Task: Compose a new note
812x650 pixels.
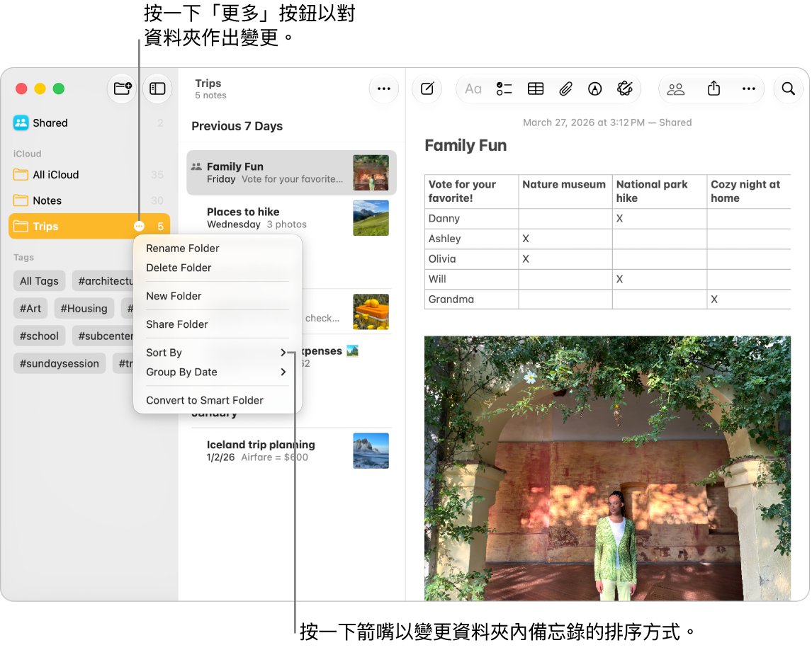Action: pos(427,89)
